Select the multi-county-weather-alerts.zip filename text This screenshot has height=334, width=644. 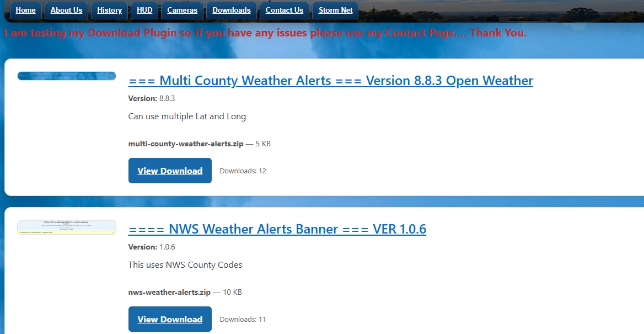click(186, 144)
